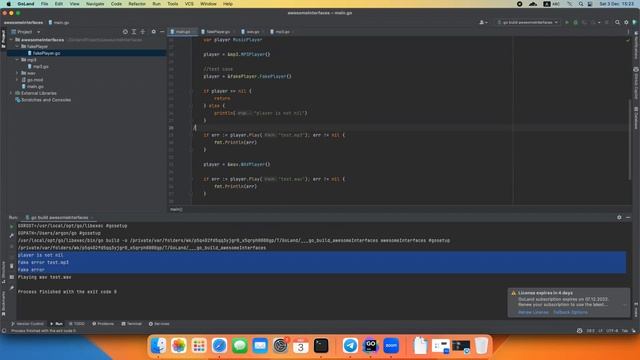Screen dimensions: 640x360
Task: Click main.go in the navigation breadcrumb
Action: click(58, 22)
